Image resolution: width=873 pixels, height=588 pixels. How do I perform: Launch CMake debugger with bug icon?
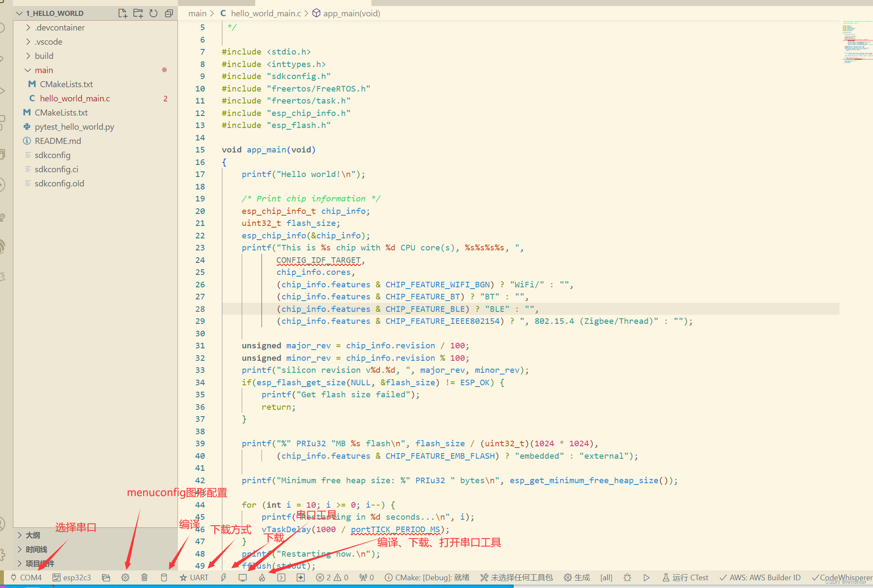pos(628,578)
